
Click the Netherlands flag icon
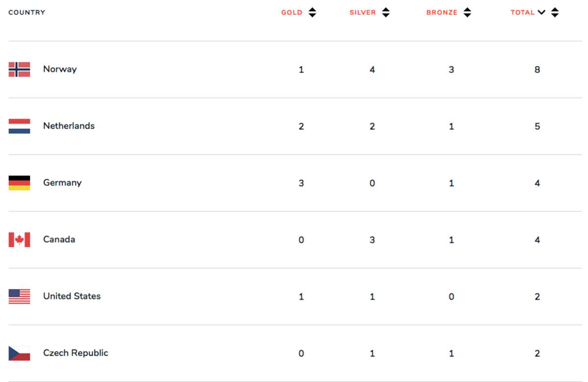point(19,126)
